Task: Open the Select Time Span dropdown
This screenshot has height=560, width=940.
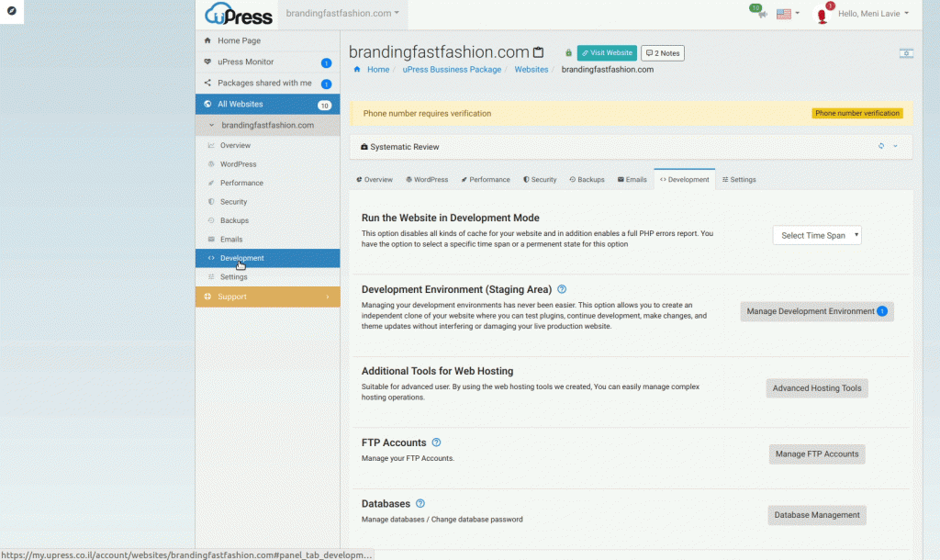Action: pyautogui.click(x=815, y=234)
